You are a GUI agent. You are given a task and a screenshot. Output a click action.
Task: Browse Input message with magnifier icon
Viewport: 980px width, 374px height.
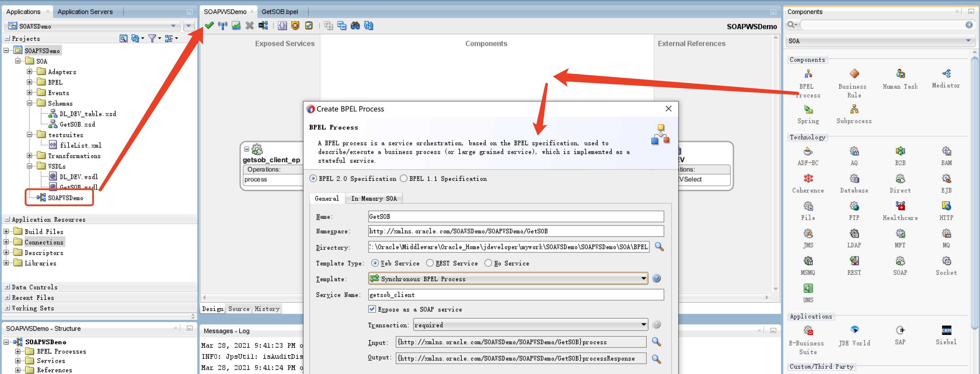tap(656, 342)
